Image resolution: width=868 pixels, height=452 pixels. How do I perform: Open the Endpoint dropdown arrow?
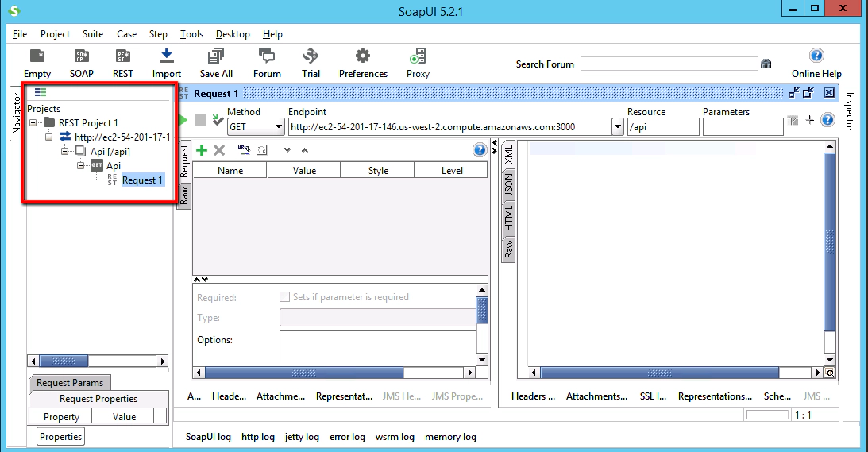tap(618, 127)
